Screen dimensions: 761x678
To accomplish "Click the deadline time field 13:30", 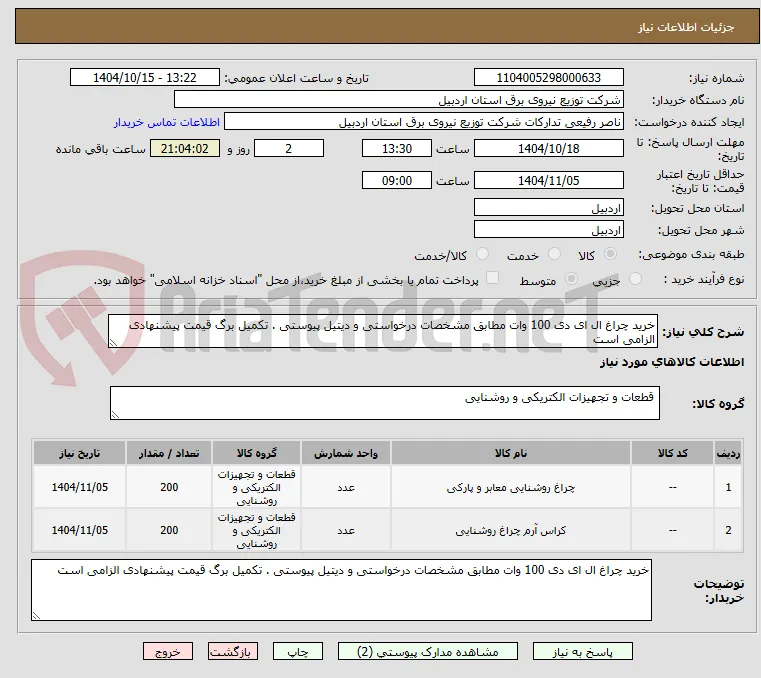I will click(x=397, y=149).
